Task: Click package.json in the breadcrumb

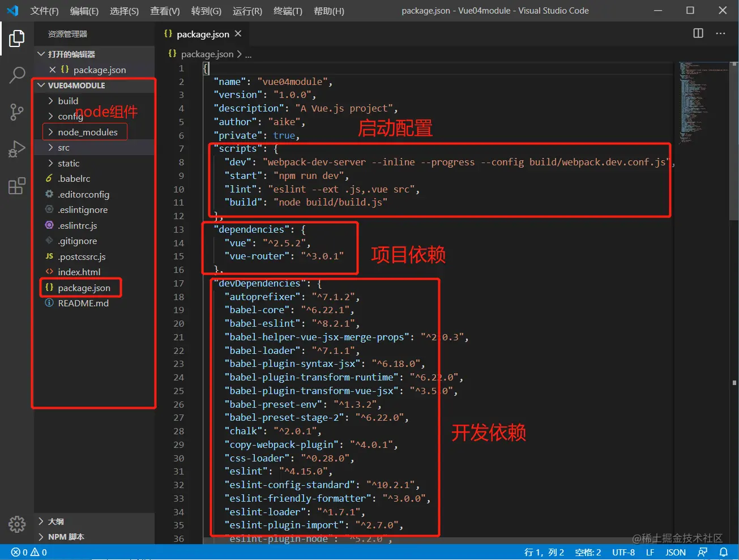Action: point(207,54)
